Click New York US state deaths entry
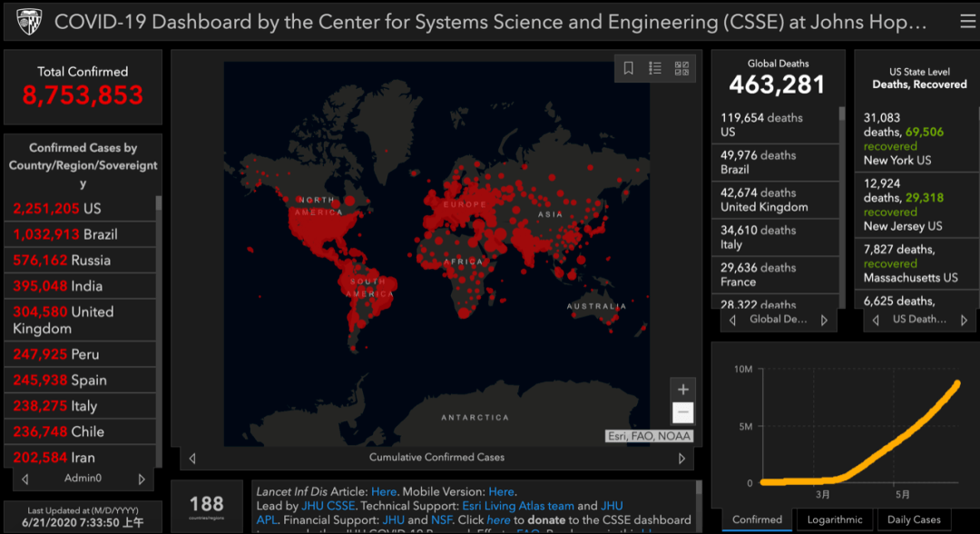 [916, 139]
